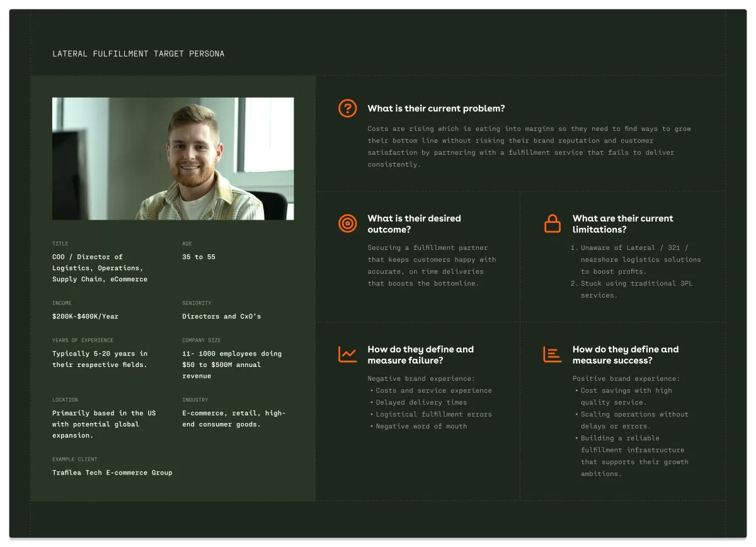Click the 'INCOME' field label
The width and height of the screenshot is (756, 547).
62,303
